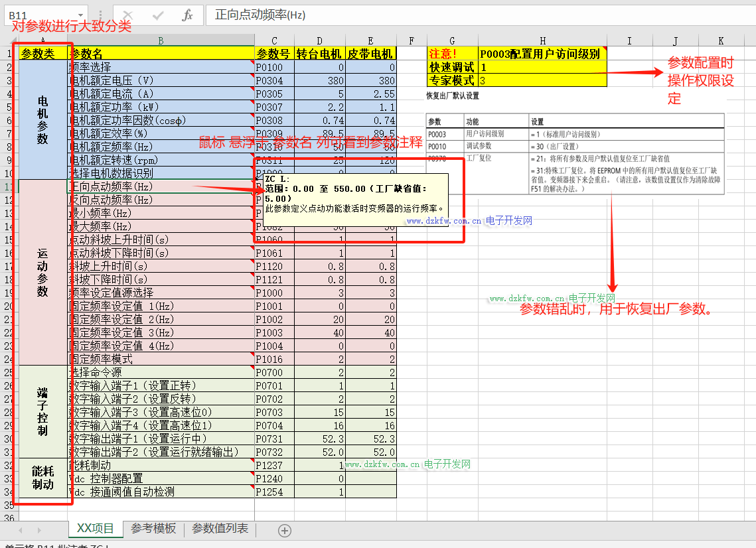Image resolution: width=756 pixels, height=548 pixels.
Task: Open the 参数值列表 sheet tab
Action: point(220,529)
